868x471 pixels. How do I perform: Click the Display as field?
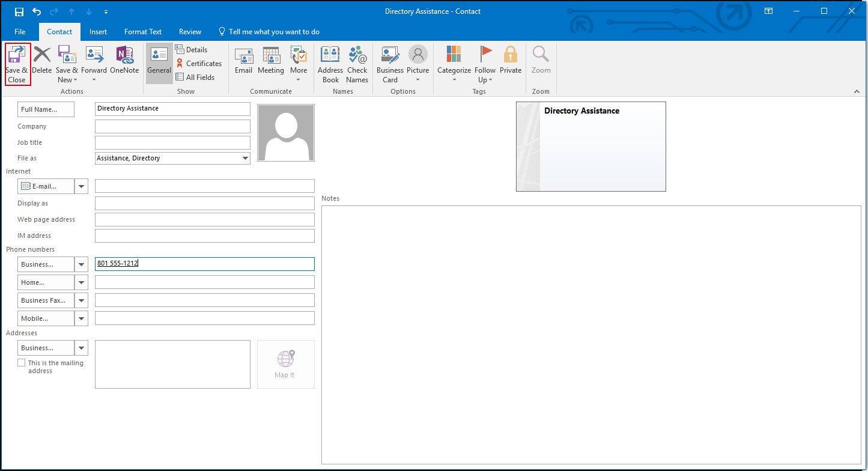[x=204, y=203]
